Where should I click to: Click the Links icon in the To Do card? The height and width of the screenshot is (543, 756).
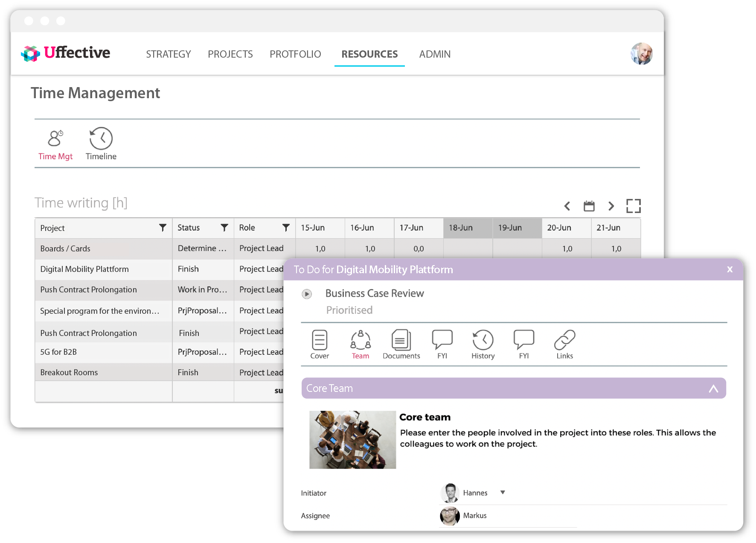564,344
